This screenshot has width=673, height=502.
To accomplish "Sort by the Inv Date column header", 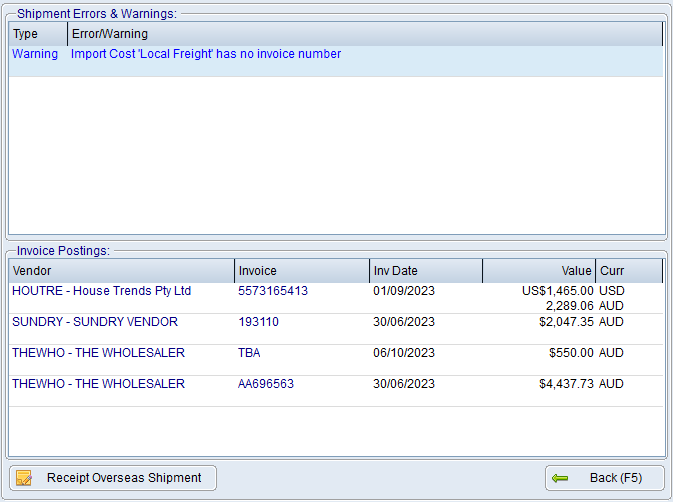I will pyautogui.click(x=425, y=271).
